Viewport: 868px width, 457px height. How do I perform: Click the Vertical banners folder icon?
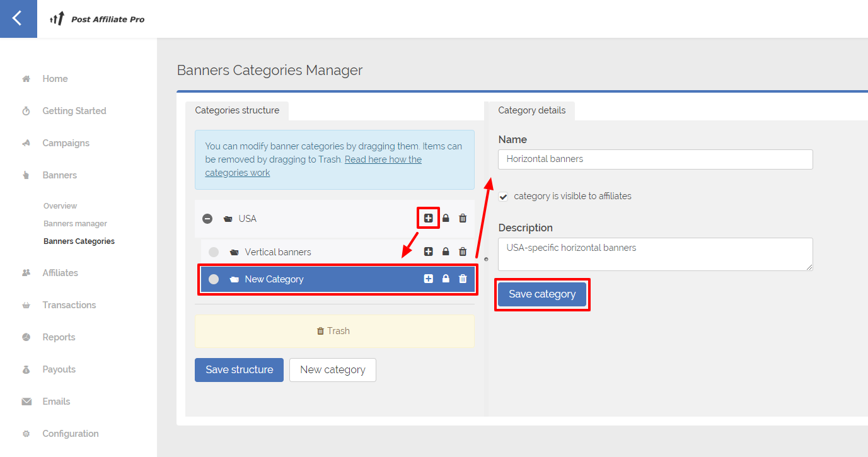click(x=234, y=252)
